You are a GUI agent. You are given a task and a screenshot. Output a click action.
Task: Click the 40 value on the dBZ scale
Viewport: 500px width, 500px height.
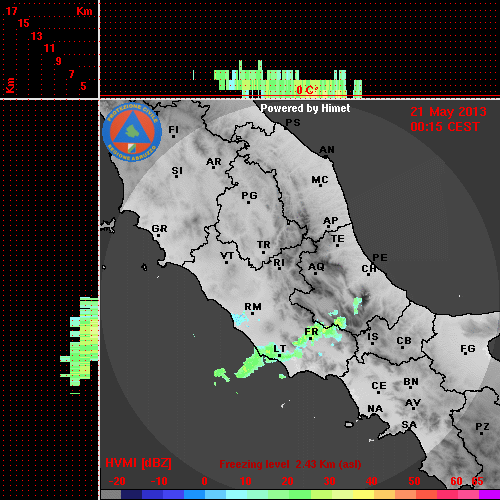[x=371, y=481]
